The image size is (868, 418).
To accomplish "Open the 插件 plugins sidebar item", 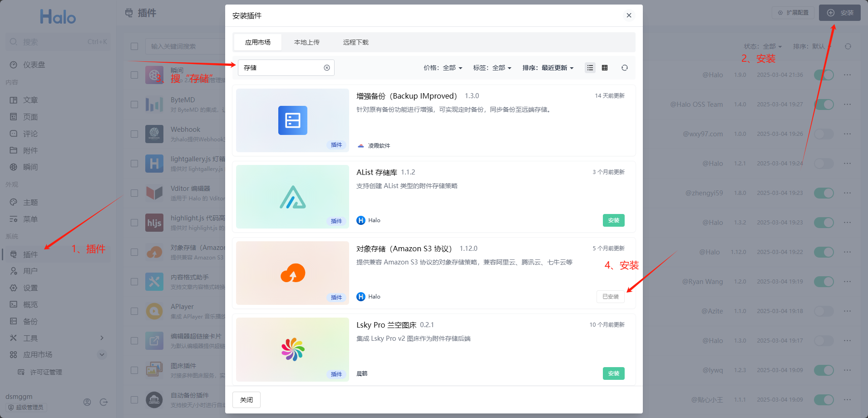I will point(57,254).
